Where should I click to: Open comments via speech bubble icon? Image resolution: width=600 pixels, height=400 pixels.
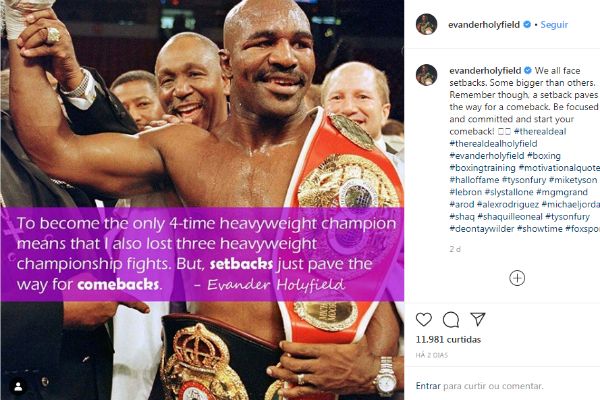coord(451,320)
